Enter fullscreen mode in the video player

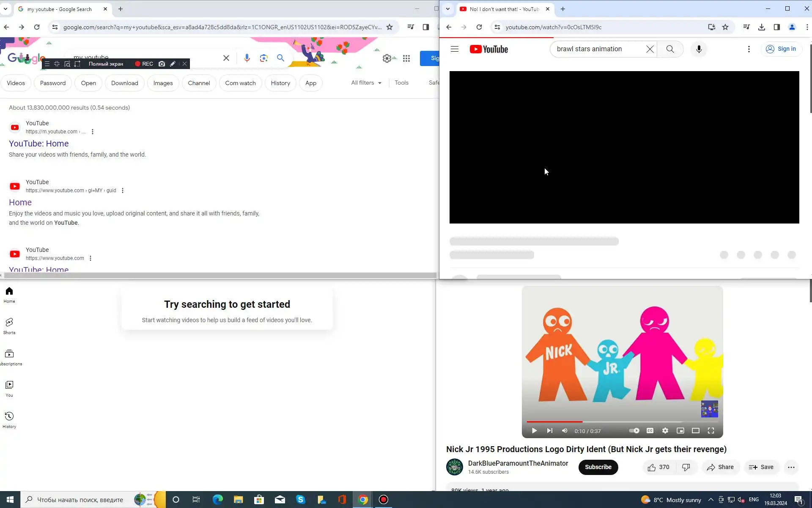point(711,431)
